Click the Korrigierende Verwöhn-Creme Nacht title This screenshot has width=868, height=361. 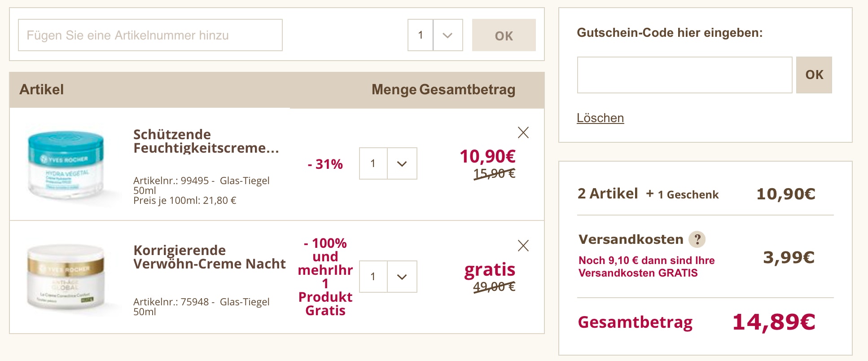click(209, 257)
